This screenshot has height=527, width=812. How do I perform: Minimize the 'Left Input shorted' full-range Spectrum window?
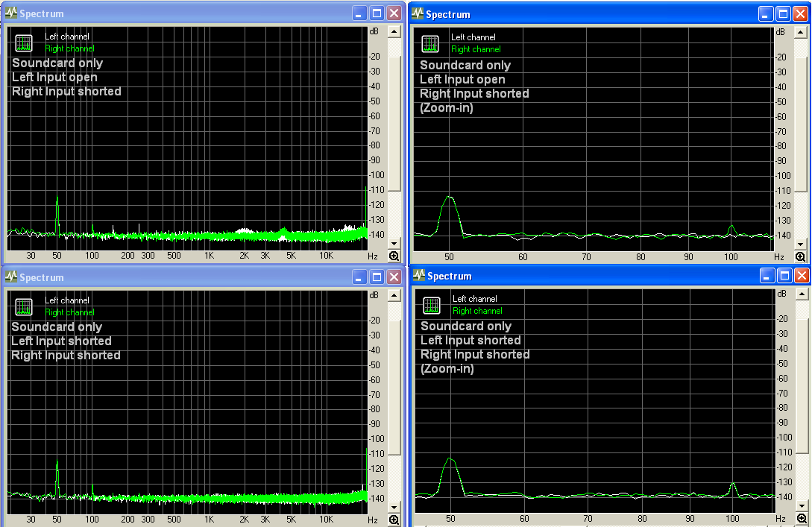pos(359,277)
